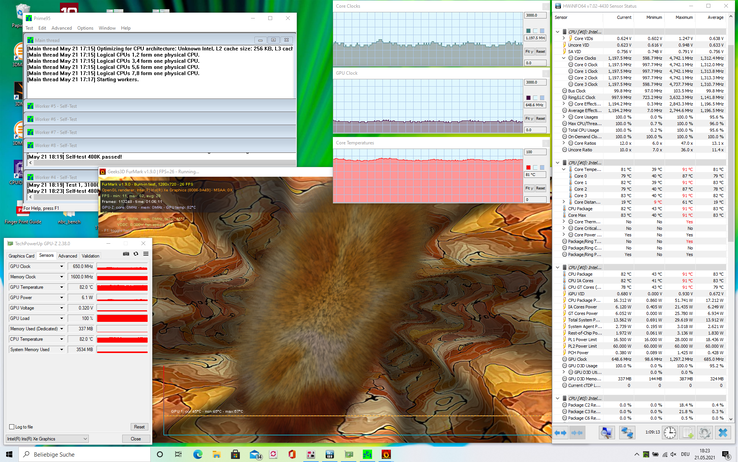Image resolution: width=738 pixels, height=462 pixels.
Task: Open the Options menu in Prime95
Action: [85, 28]
